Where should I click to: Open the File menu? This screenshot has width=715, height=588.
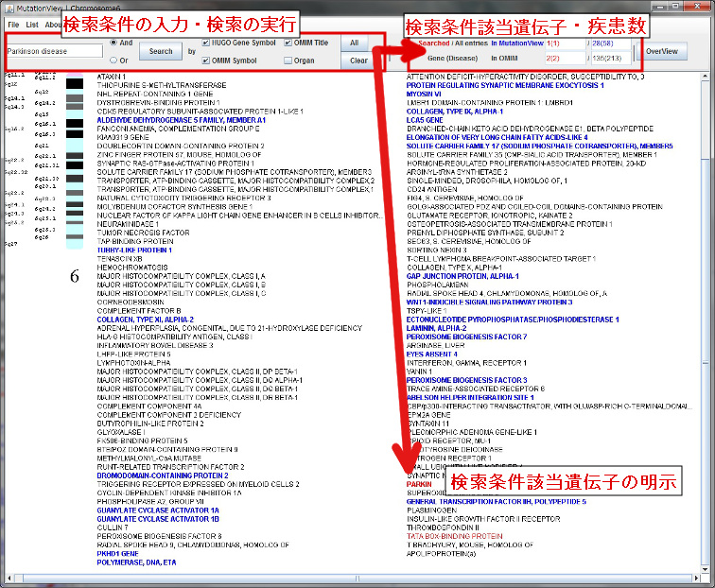13,24
